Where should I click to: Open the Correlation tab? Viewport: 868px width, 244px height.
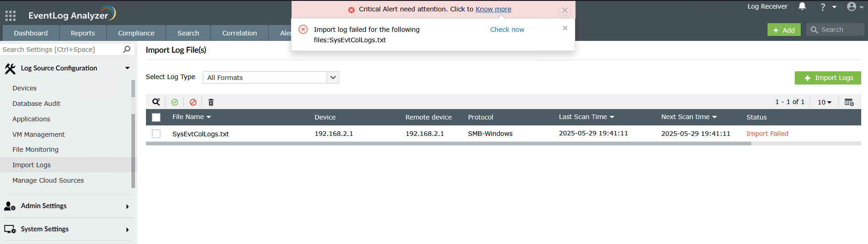240,33
